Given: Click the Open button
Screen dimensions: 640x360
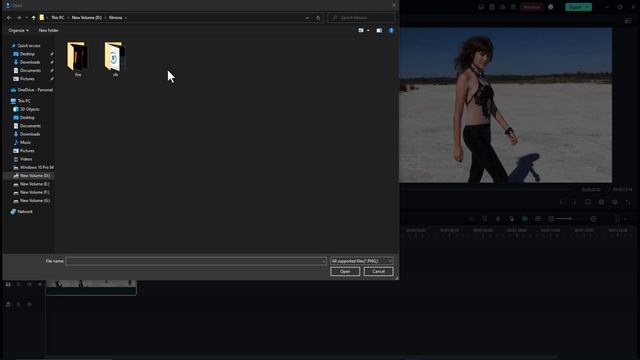Looking at the screenshot, I should click(x=345, y=272).
